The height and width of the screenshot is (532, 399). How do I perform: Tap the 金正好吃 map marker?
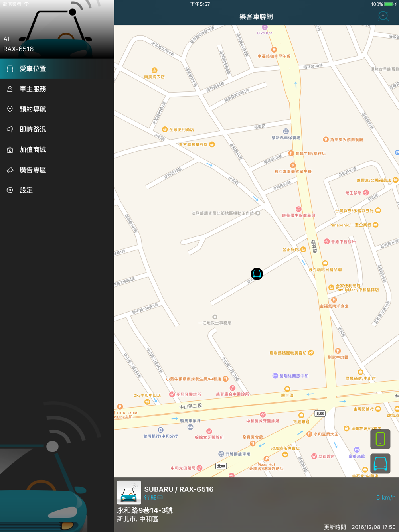click(303, 250)
